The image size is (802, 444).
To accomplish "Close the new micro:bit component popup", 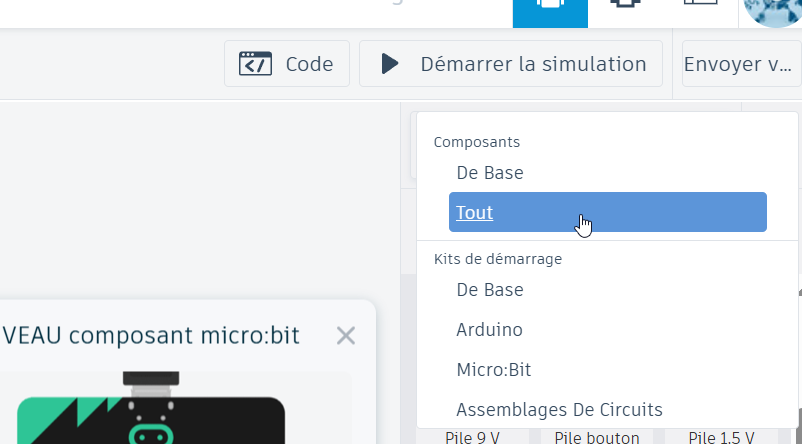I will tap(346, 335).
